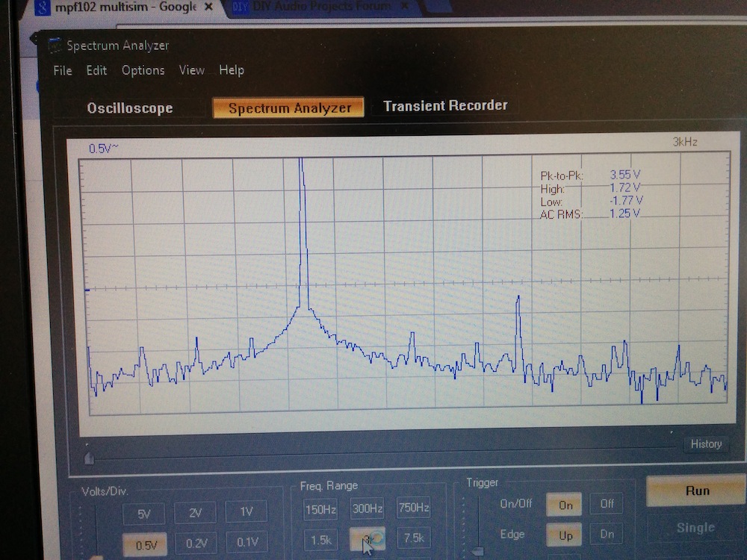Click the Low -1.77 V reading

click(591, 201)
